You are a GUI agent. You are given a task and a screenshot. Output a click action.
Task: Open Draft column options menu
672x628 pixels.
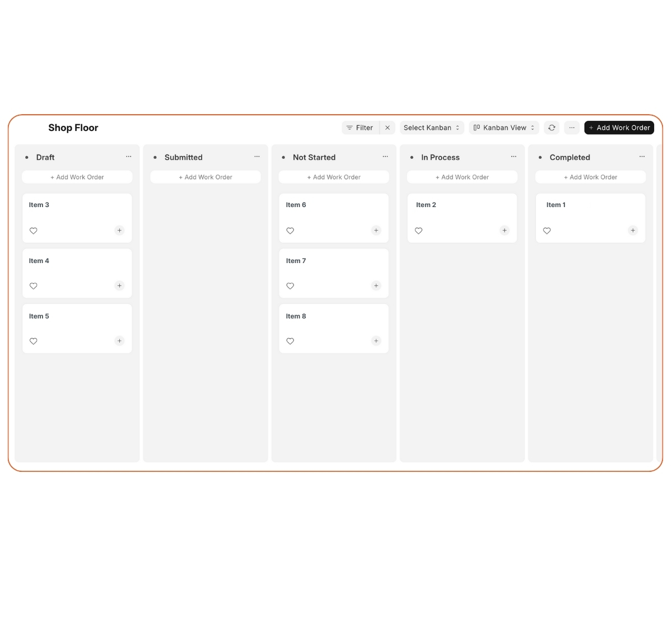click(129, 157)
